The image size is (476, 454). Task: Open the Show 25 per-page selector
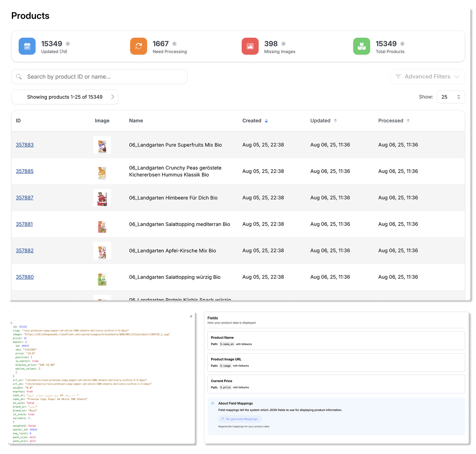click(451, 97)
